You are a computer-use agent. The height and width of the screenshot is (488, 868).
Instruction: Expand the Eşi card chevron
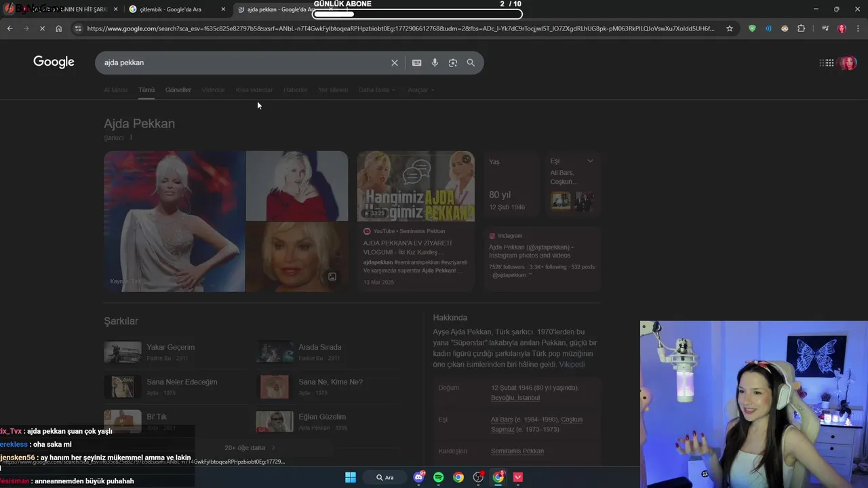click(x=590, y=161)
